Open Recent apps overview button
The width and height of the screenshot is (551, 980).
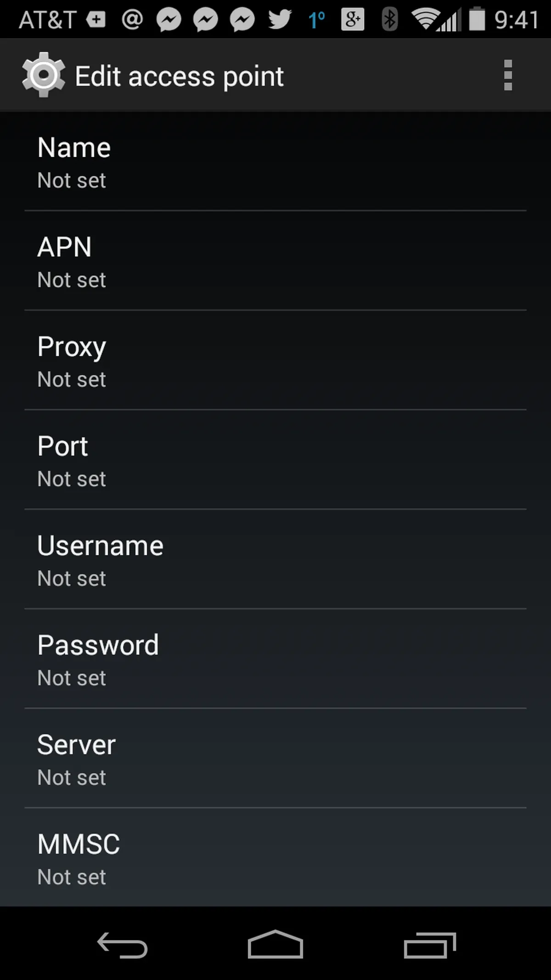(430, 945)
